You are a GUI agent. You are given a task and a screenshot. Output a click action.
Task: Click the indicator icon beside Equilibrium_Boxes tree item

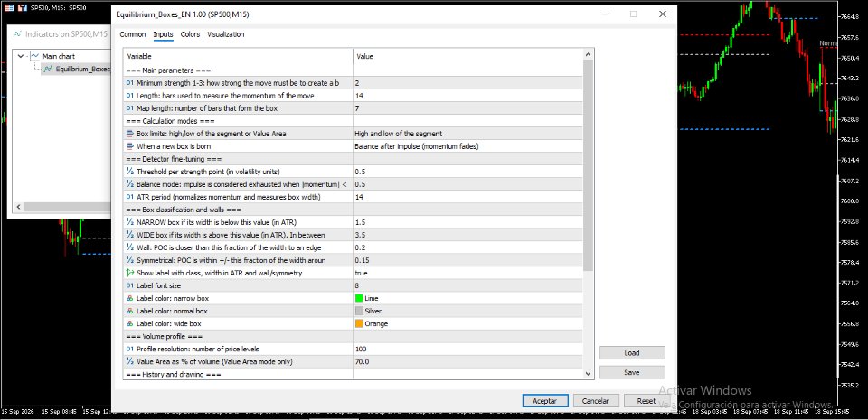pyautogui.click(x=48, y=69)
